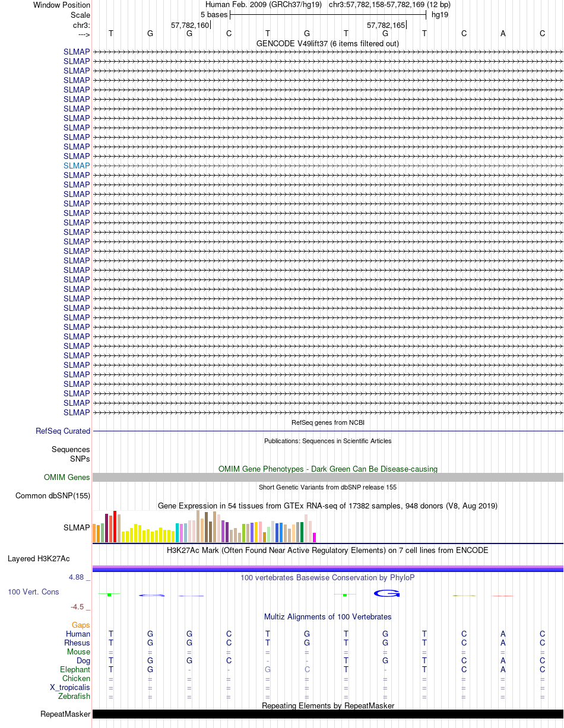Screen dimensions: 564x728
Task: Select the Elephant alignment row label
Action: pos(75,669)
